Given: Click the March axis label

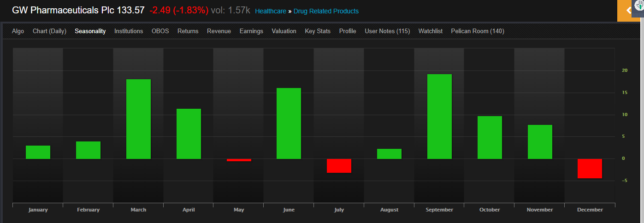Looking at the screenshot, I should click(138, 210).
